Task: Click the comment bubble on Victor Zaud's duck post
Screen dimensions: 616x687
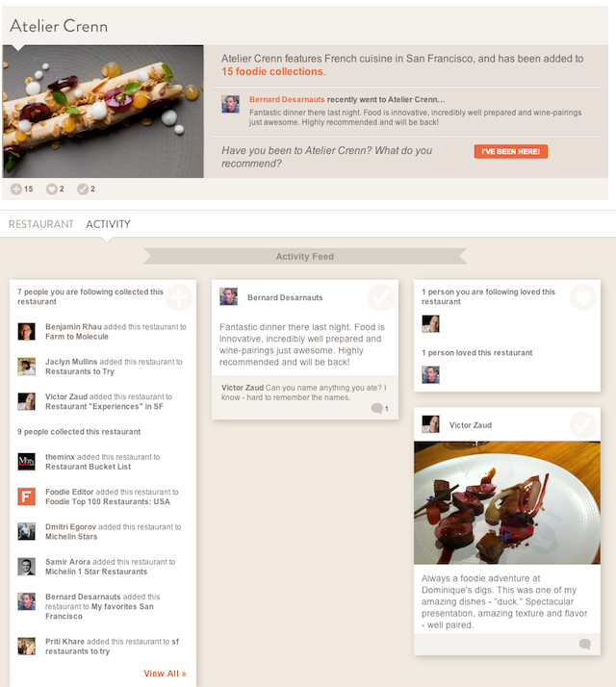Action: pyautogui.click(x=585, y=644)
